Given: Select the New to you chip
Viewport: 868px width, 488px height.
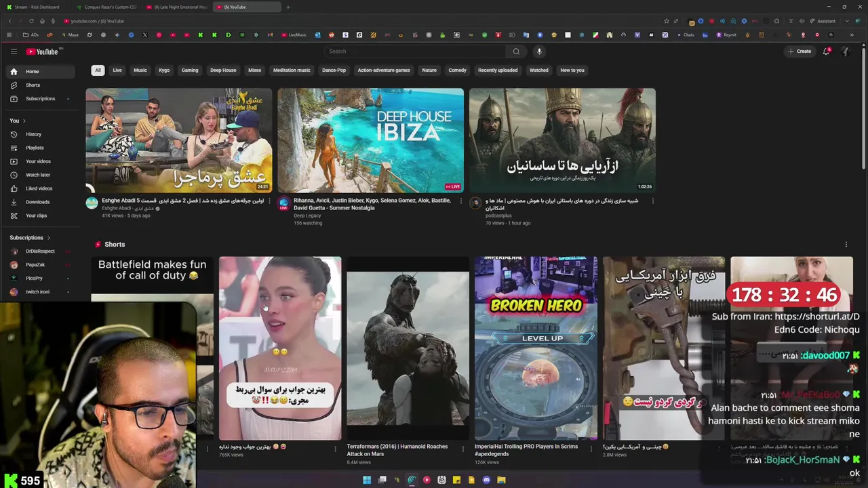Looking at the screenshot, I should pyautogui.click(x=572, y=70).
